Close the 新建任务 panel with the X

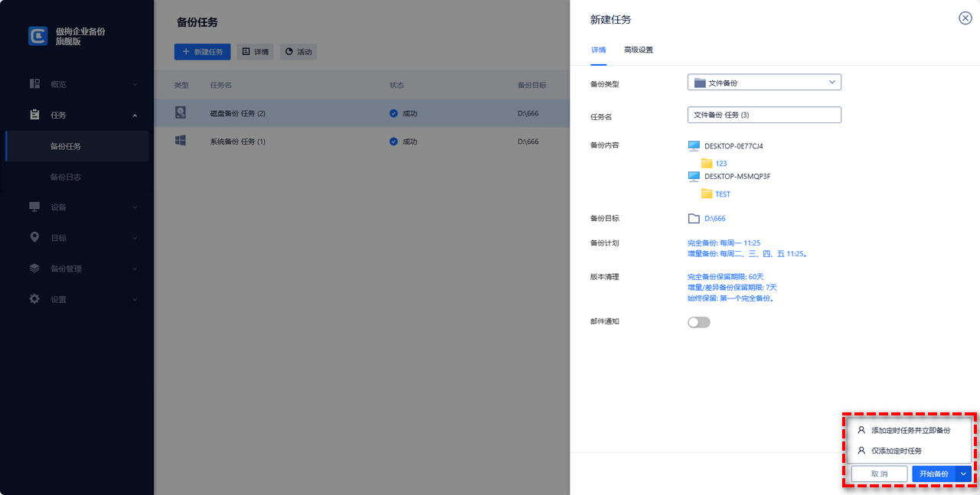[965, 18]
